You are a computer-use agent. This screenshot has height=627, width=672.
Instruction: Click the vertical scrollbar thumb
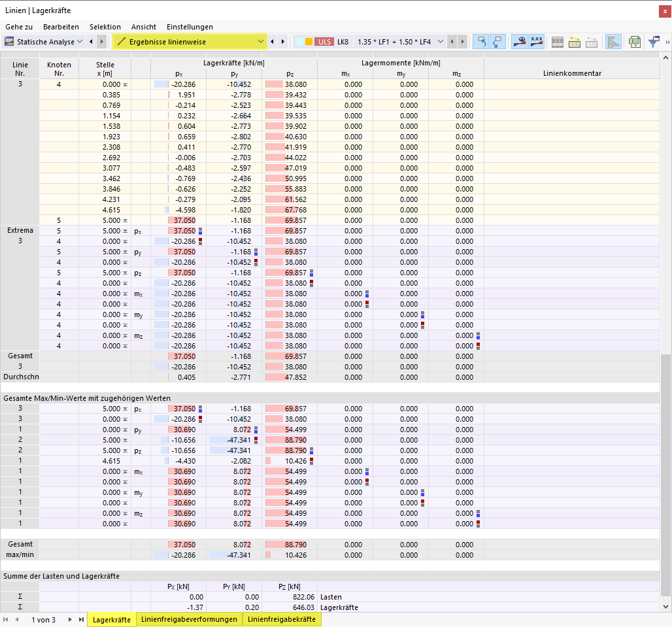click(665, 476)
